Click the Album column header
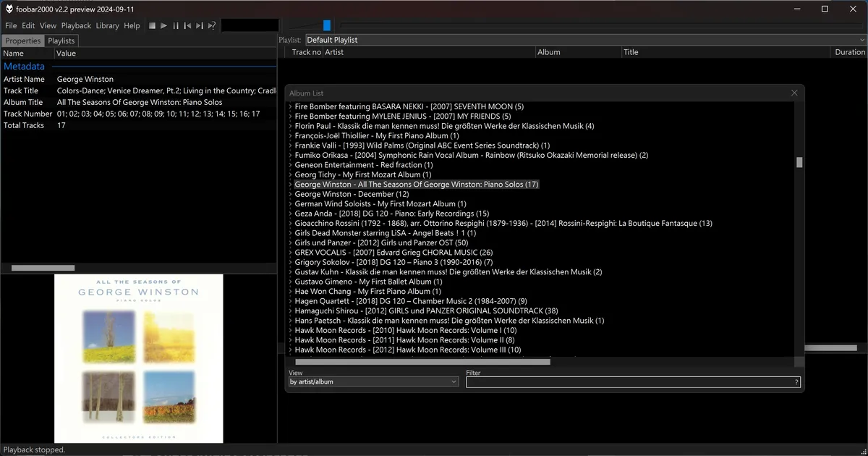The image size is (868, 456). (x=579, y=52)
